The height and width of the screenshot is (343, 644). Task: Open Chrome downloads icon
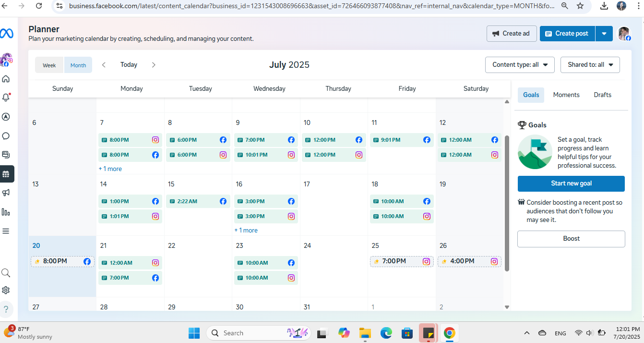604,6
